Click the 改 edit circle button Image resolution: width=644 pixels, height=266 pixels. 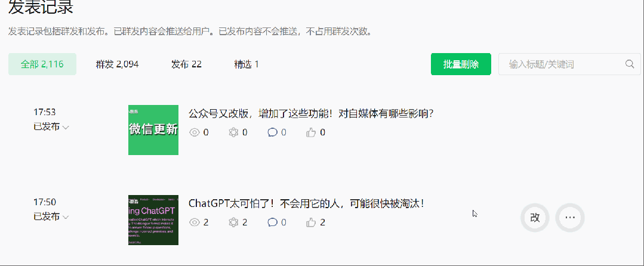coord(535,218)
